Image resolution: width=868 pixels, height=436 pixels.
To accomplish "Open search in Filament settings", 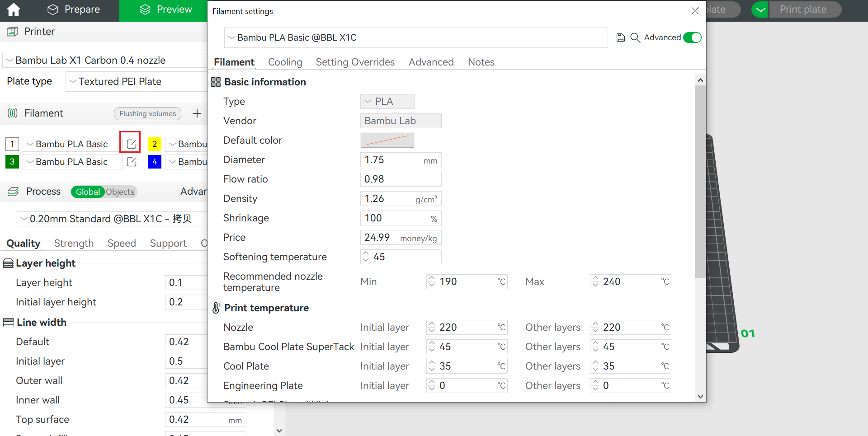I will click(635, 38).
